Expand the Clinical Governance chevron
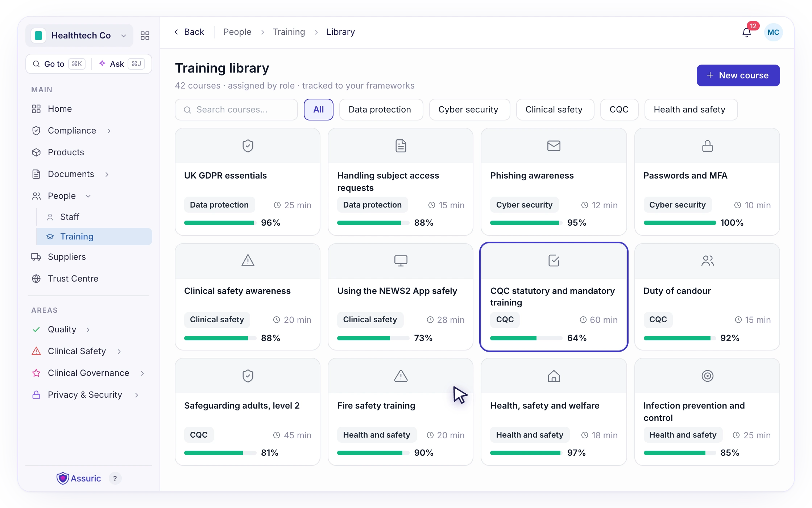The width and height of the screenshot is (812, 508). 142,373
